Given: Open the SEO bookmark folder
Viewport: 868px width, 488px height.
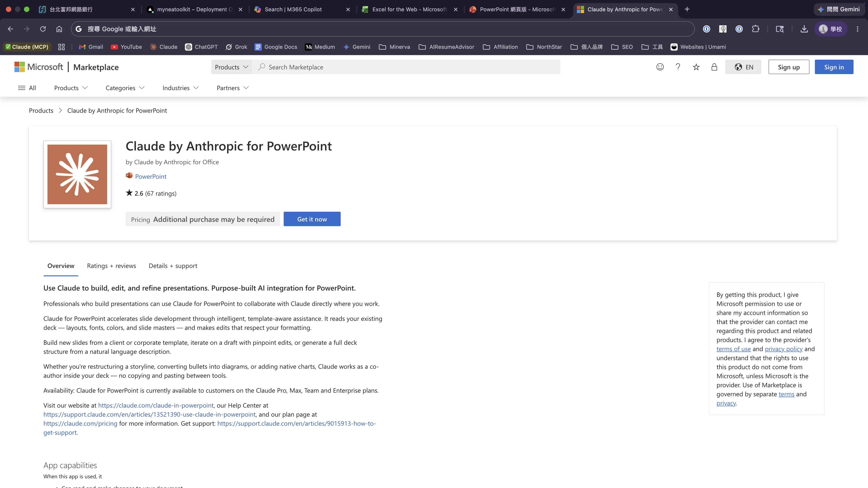Looking at the screenshot, I should pyautogui.click(x=622, y=47).
